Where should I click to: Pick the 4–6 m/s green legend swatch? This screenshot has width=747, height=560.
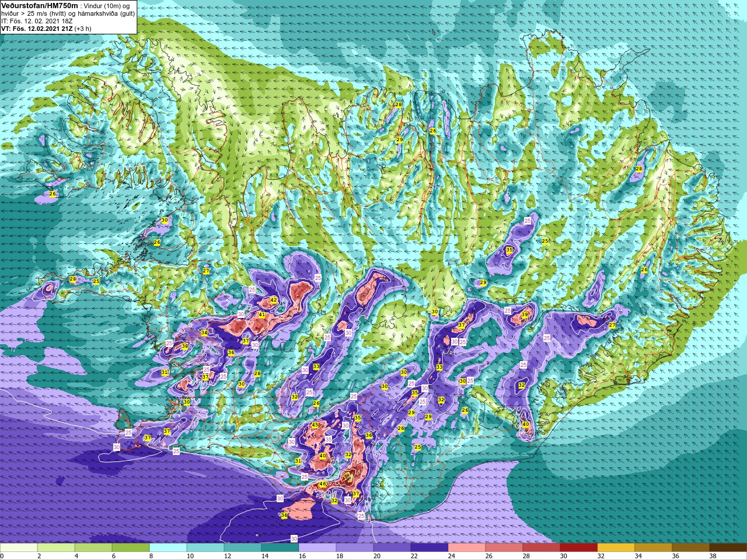93,548
